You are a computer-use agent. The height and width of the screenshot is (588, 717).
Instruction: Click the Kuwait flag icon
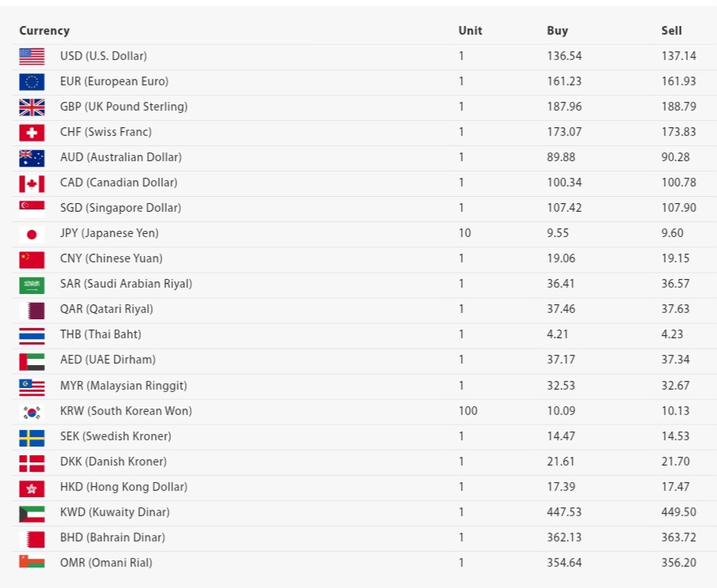click(x=32, y=513)
